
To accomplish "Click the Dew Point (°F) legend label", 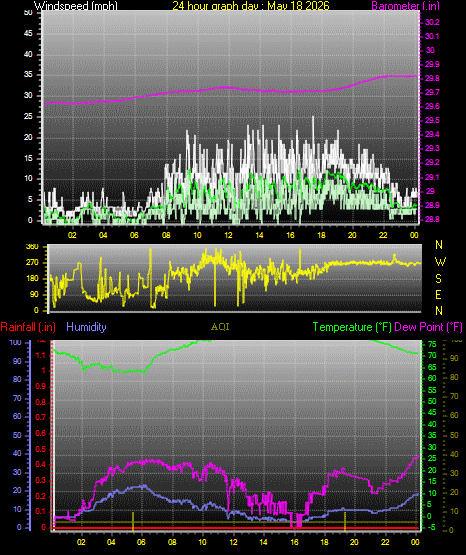I will click(428, 327).
